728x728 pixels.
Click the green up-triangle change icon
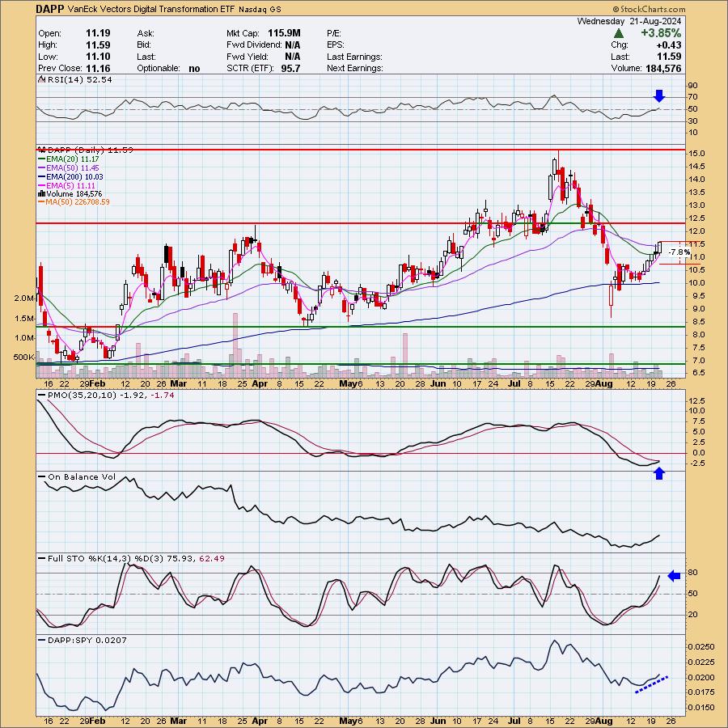tap(618, 33)
